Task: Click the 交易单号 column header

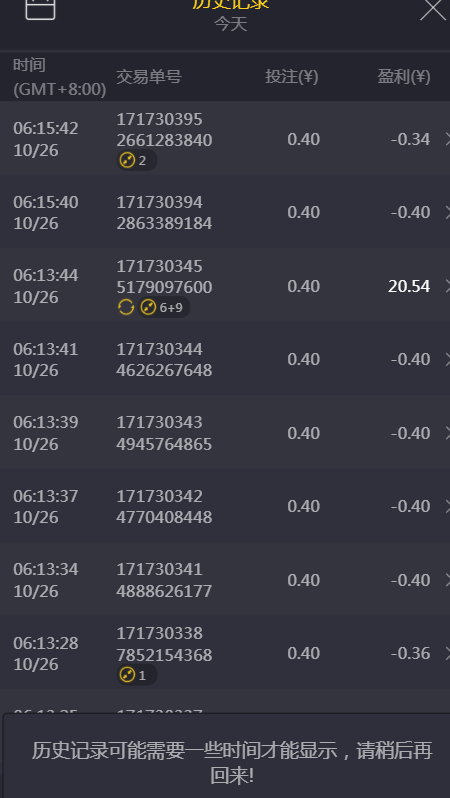Action: [x=149, y=77]
